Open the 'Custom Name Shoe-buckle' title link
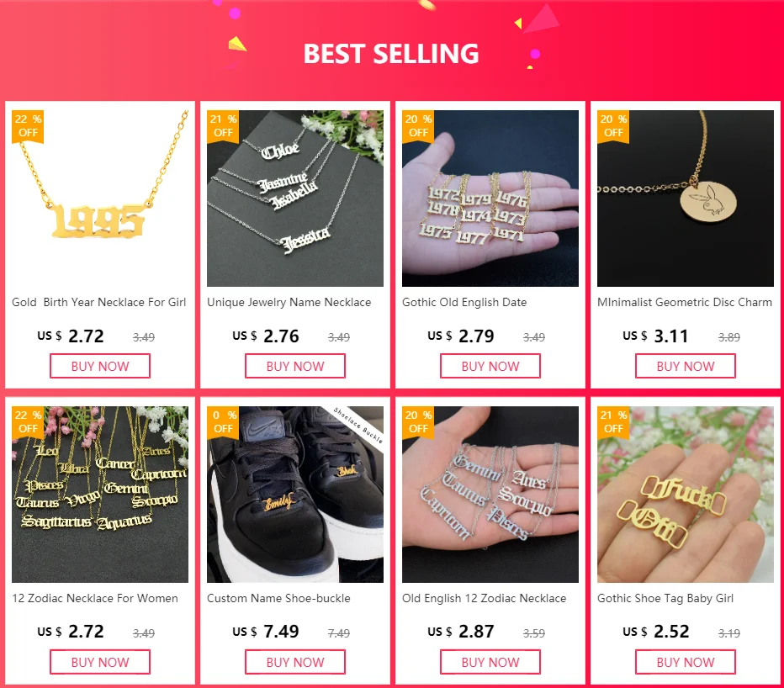This screenshot has width=784, height=688. point(278,598)
